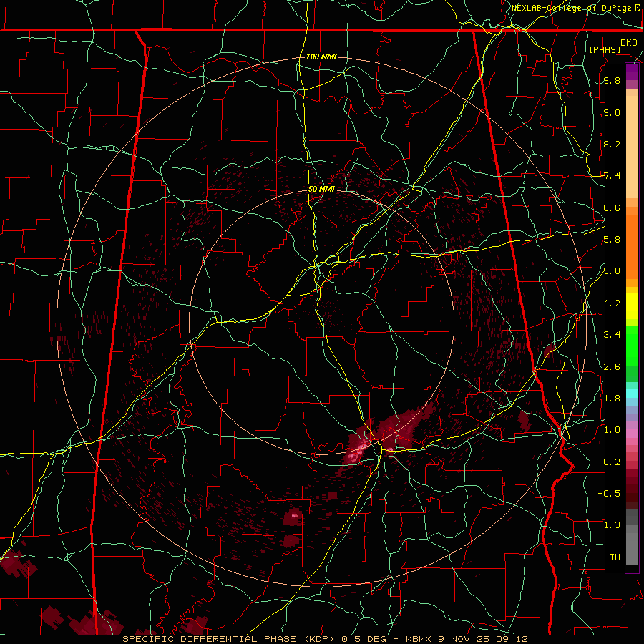The image size is (644, 644).
Task: Click the 5.8 scale value
Action: [612, 240]
